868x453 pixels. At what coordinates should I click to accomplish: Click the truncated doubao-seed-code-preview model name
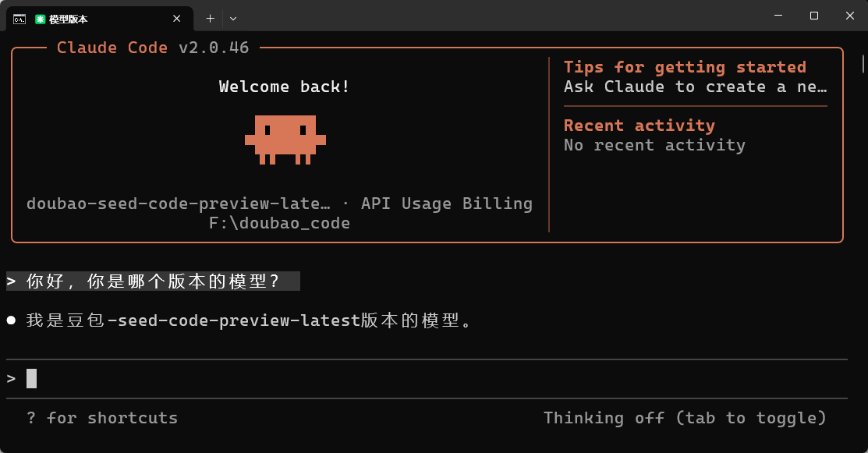[178, 203]
